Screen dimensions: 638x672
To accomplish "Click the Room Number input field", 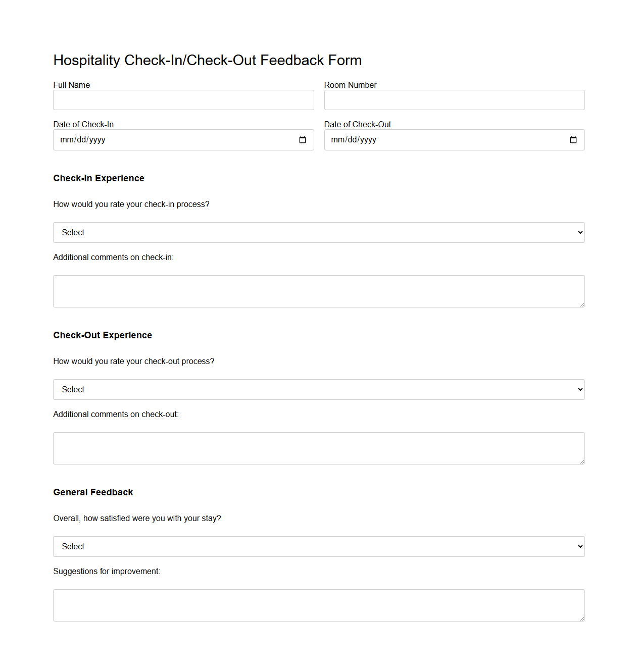I will pyautogui.click(x=454, y=100).
